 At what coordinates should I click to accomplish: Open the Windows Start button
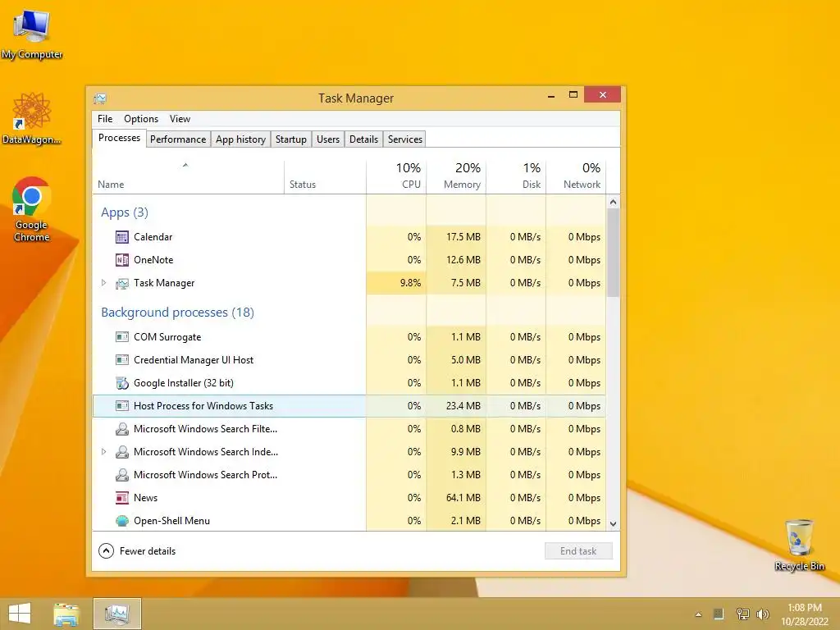pos(20,614)
